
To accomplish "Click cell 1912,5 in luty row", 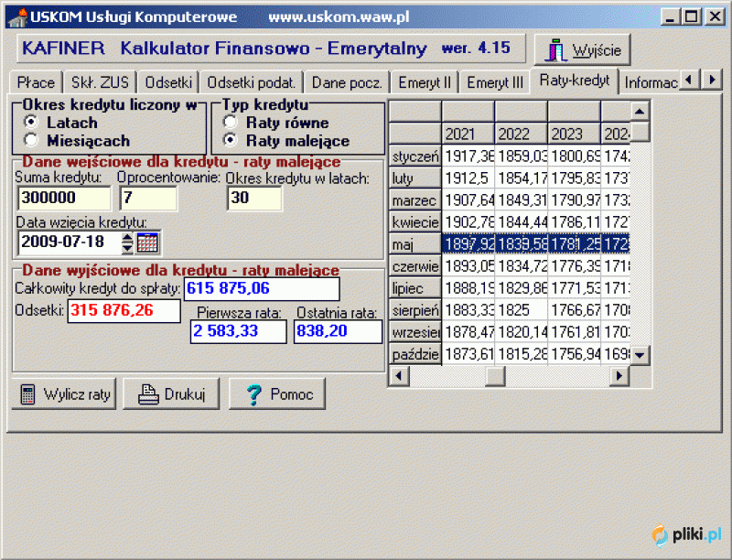I will coord(468,178).
